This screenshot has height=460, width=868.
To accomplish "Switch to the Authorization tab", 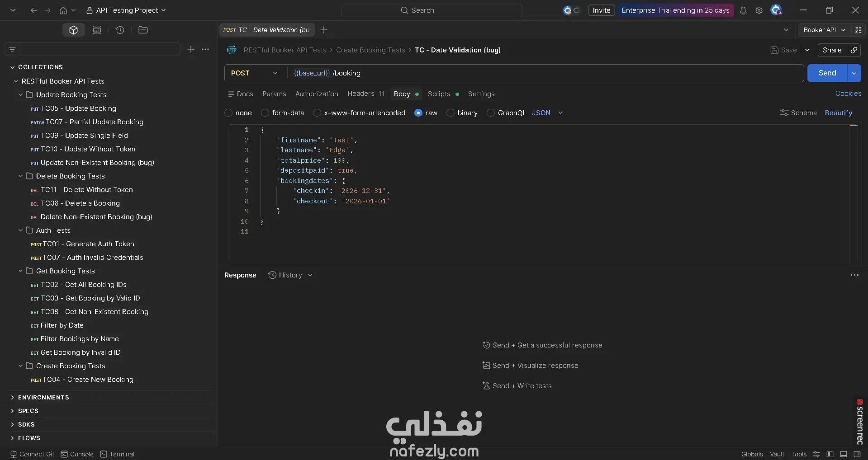I will (x=317, y=94).
